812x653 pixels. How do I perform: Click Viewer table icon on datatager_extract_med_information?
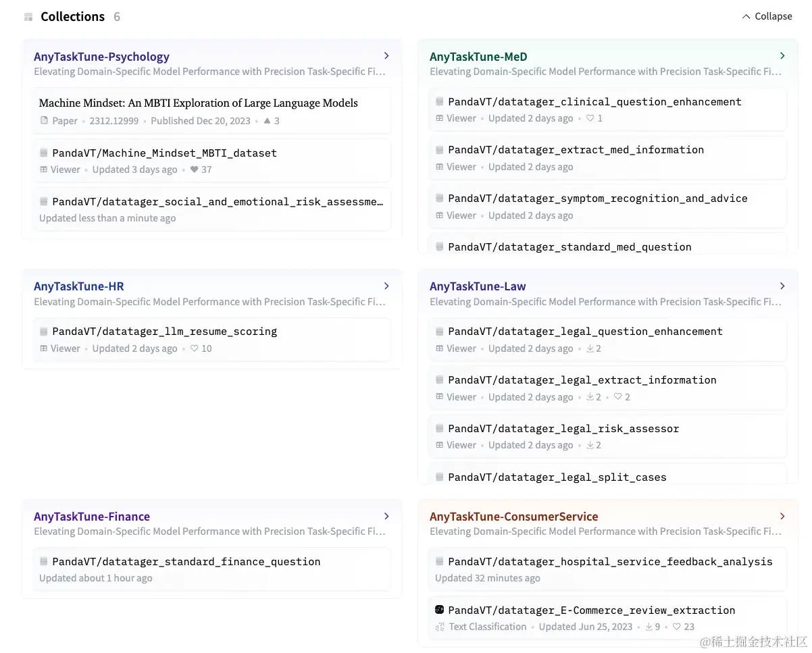[x=440, y=167]
